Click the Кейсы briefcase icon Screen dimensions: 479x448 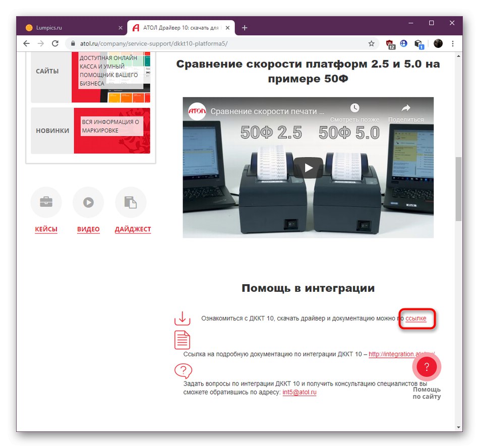(x=46, y=202)
